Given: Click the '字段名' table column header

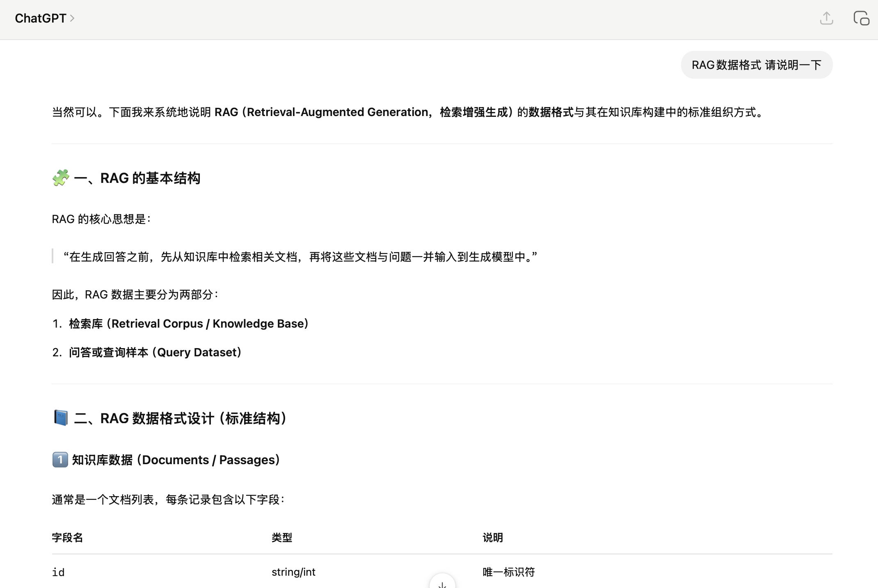Looking at the screenshot, I should pyautogui.click(x=67, y=538).
